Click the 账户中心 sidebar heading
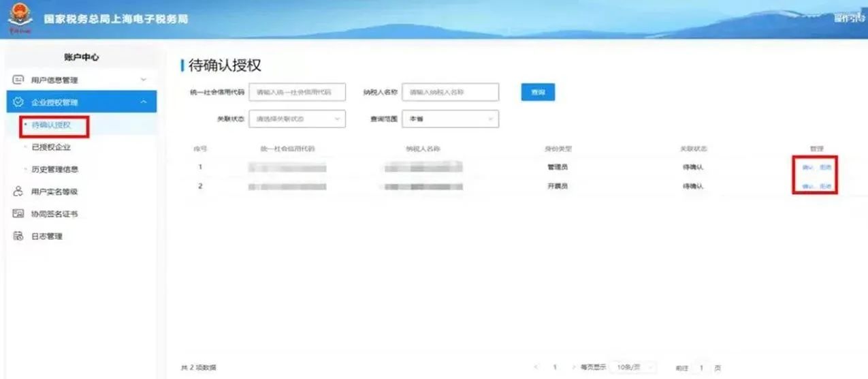Image resolution: width=868 pixels, height=379 pixels. pos(82,57)
